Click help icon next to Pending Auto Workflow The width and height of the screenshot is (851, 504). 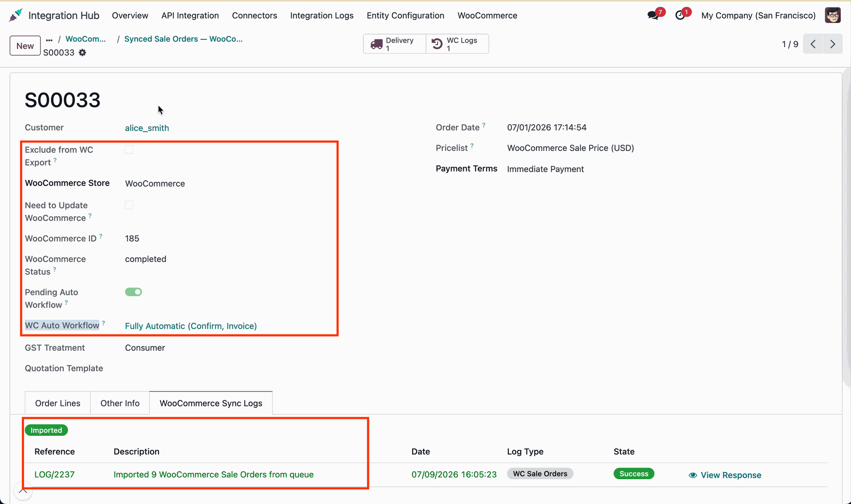(x=66, y=302)
